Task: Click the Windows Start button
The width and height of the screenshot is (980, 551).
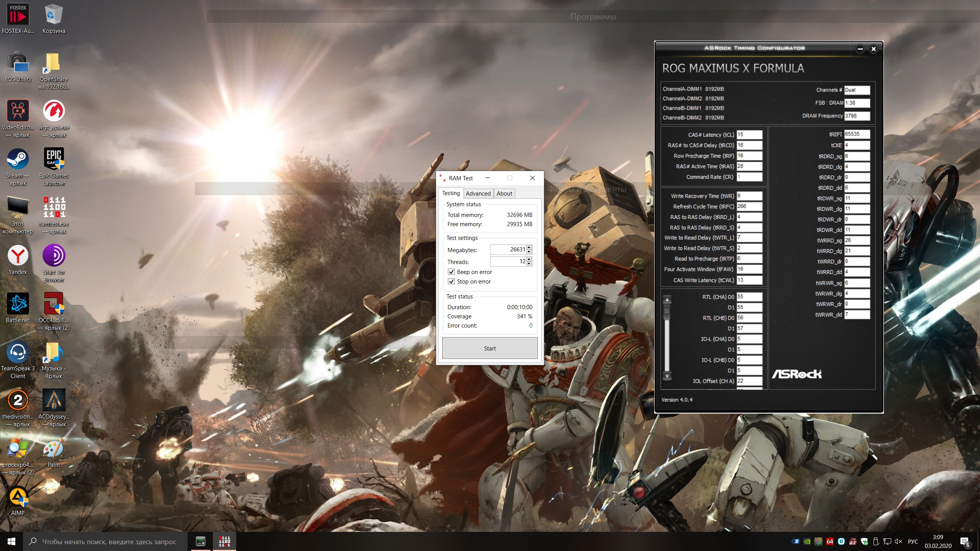Action: click(11, 541)
